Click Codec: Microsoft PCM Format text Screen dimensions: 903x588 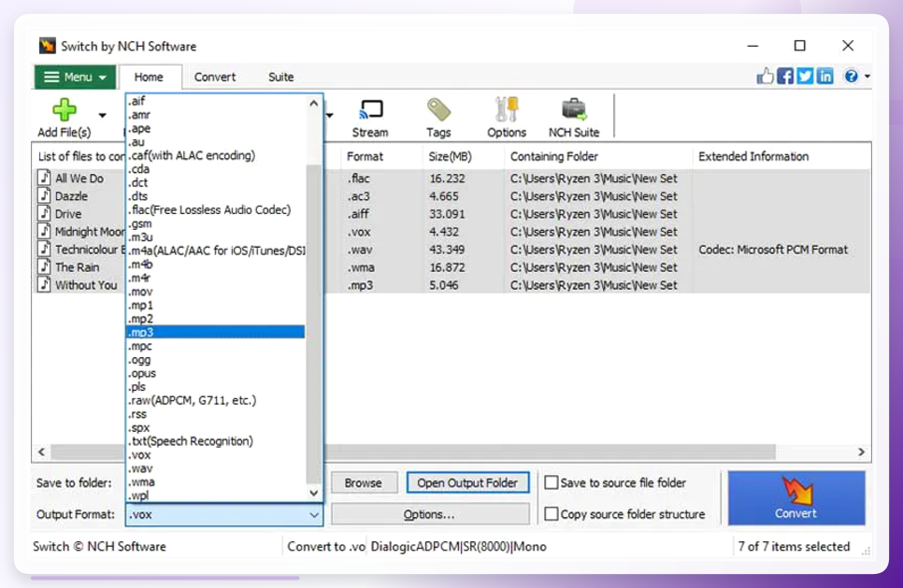tap(773, 250)
